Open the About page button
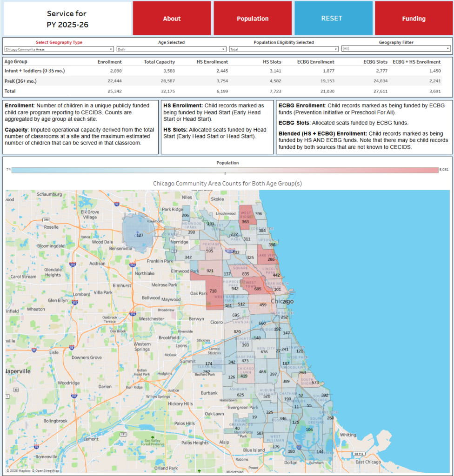 tap(172, 18)
